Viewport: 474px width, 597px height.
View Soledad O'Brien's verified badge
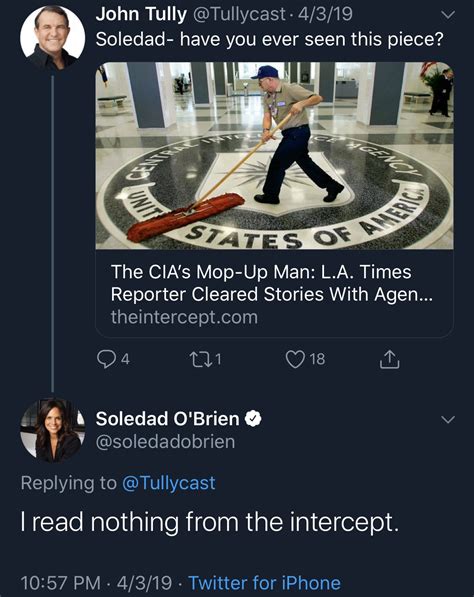(x=253, y=418)
